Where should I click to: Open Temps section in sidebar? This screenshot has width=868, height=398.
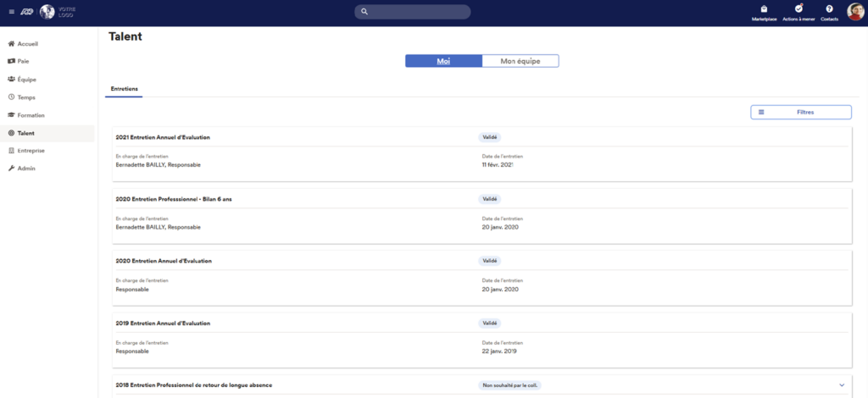click(x=26, y=97)
